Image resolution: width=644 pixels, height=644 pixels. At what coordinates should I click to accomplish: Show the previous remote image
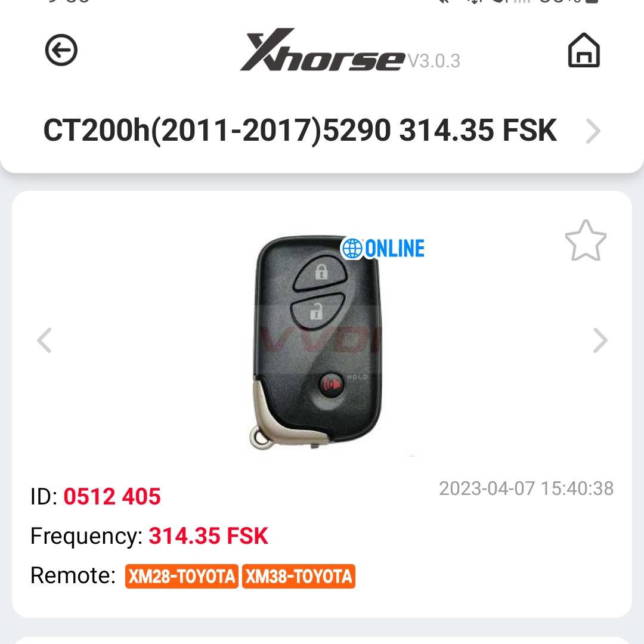44,340
